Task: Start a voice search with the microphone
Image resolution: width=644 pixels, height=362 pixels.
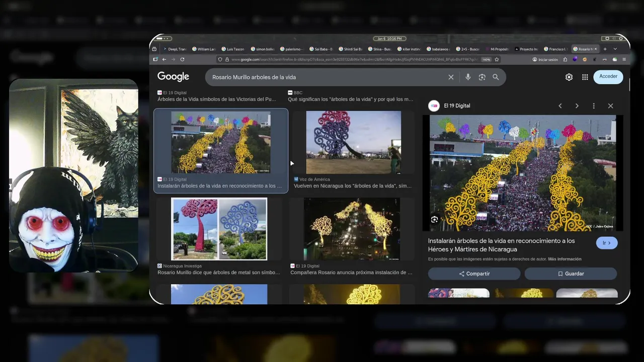Action: coord(468,77)
